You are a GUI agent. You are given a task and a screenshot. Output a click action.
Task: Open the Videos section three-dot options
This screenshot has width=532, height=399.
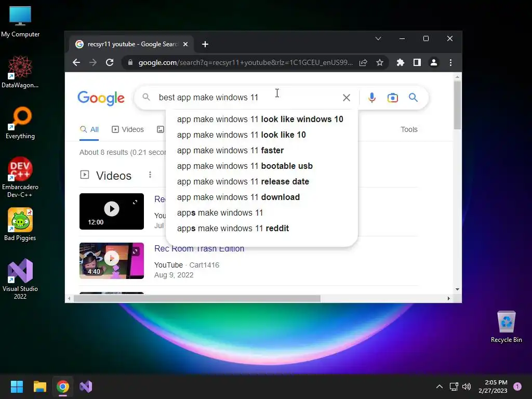click(x=150, y=175)
